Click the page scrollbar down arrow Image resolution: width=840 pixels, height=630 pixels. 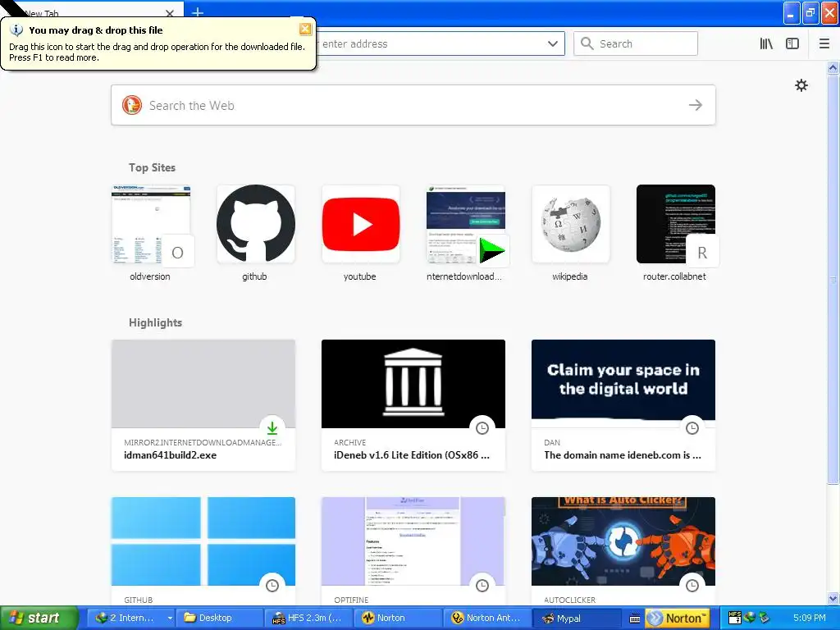tap(833, 598)
